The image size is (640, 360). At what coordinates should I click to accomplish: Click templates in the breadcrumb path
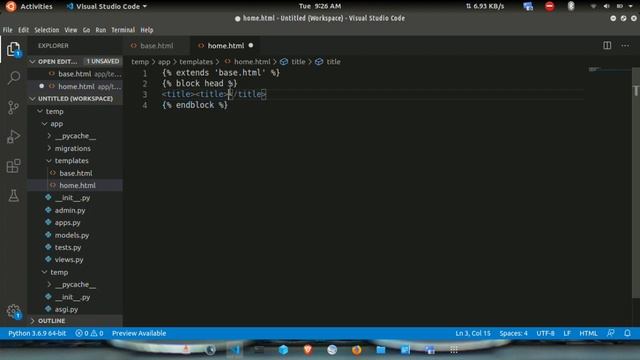[196, 62]
